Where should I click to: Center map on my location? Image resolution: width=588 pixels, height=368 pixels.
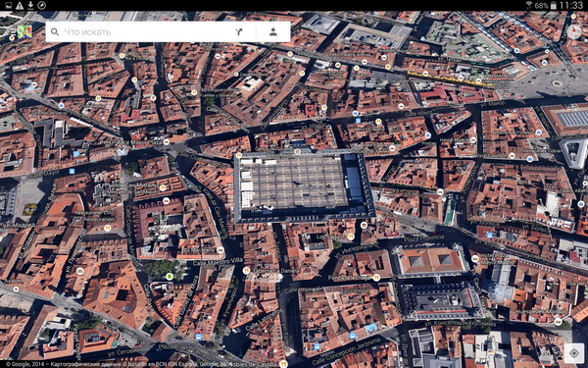[x=573, y=353]
